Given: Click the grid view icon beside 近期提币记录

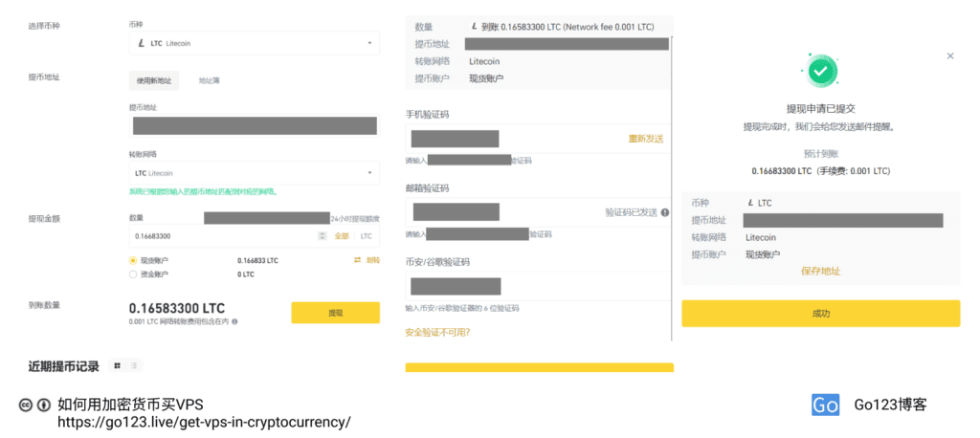Looking at the screenshot, I should pyautogui.click(x=117, y=365).
